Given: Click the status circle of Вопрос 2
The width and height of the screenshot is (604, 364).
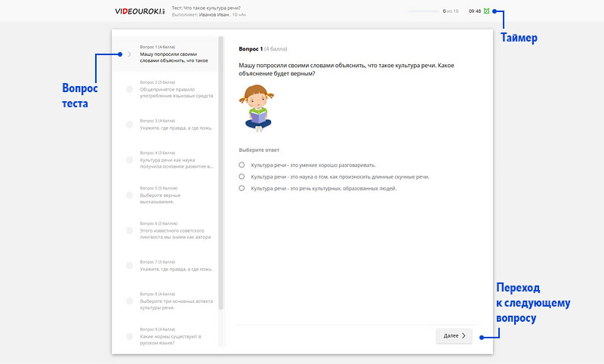Looking at the screenshot, I should click(x=129, y=89).
